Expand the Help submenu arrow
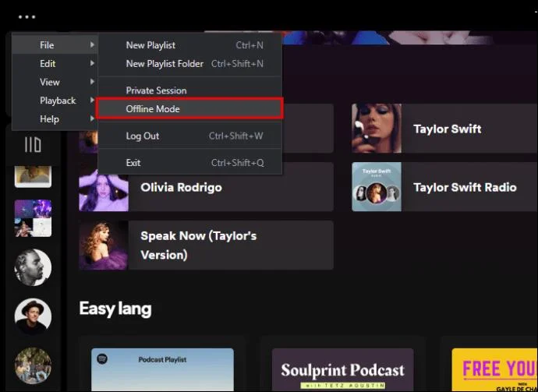The height and width of the screenshot is (392, 538). tap(92, 119)
